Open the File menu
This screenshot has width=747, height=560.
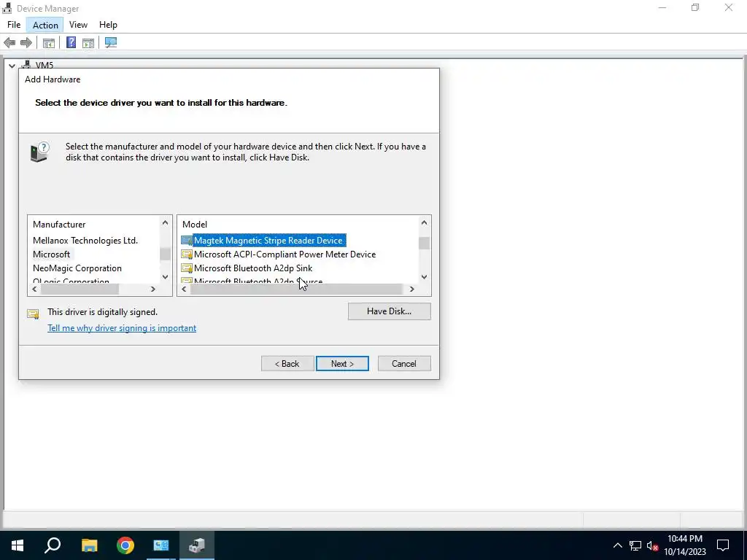[x=14, y=25]
